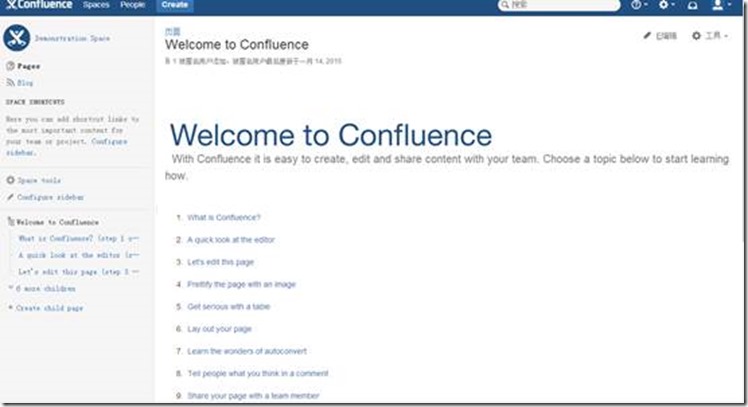
Task: Click the Welcome to Confluence page title
Action: click(237, 45)
